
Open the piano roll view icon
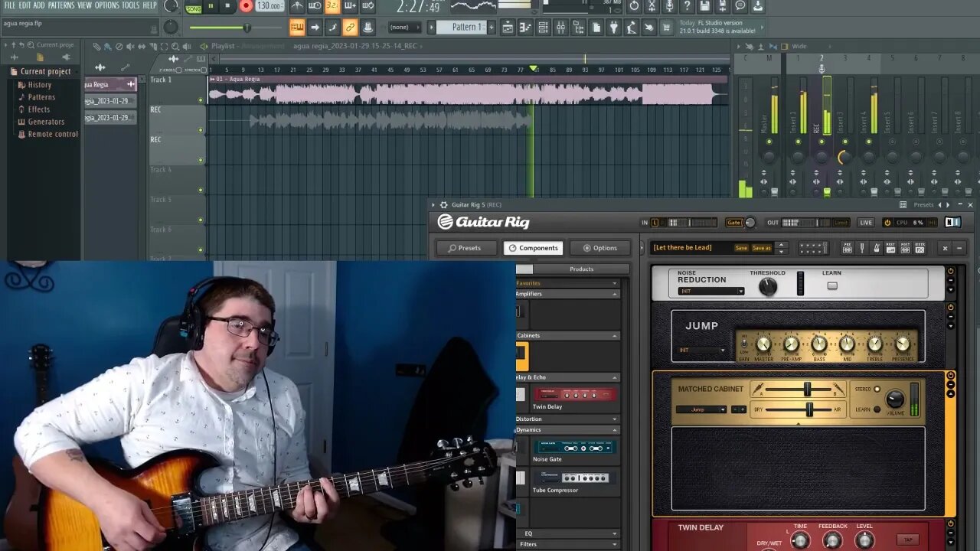pyautogui.click(x=525, y=28)
